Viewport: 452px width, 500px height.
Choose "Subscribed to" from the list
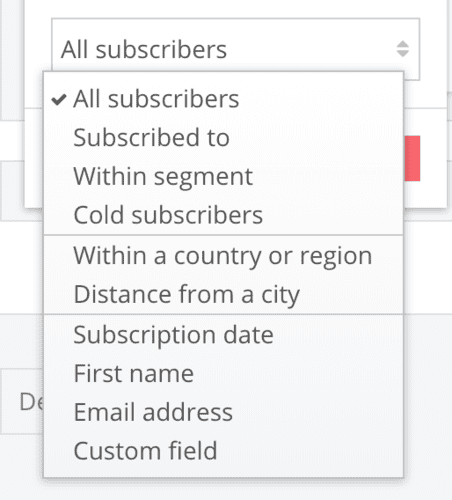coord(223,138)
